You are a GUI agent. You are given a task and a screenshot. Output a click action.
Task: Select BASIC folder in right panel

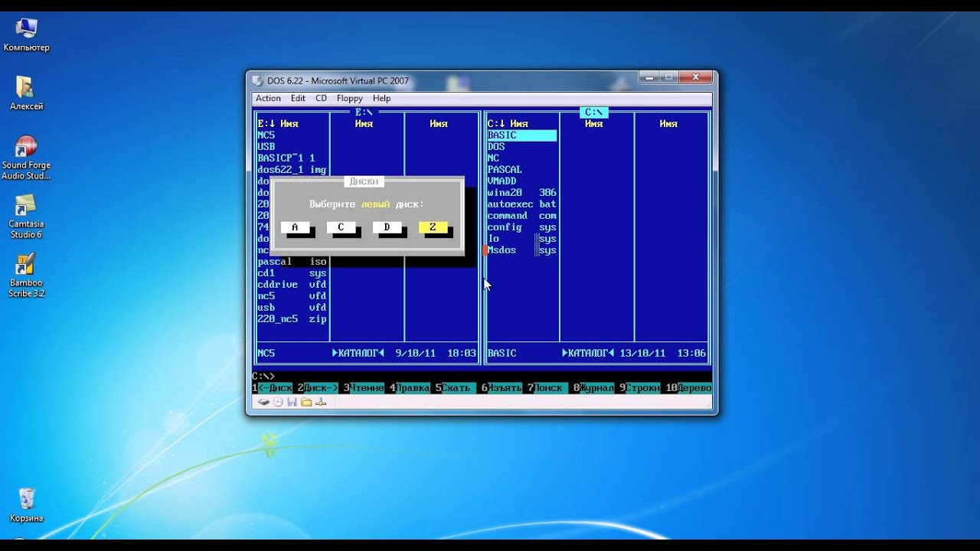pos(521,135)
